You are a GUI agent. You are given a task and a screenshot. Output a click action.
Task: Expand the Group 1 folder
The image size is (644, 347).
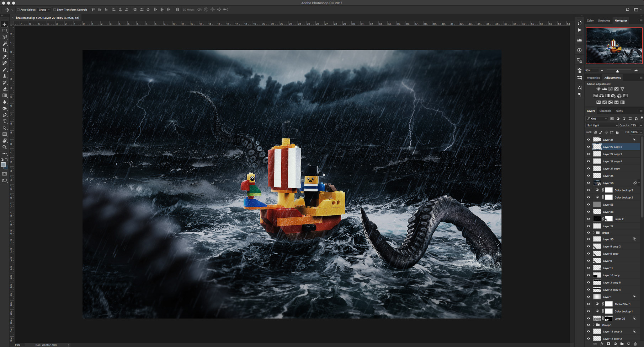(594, 325)
